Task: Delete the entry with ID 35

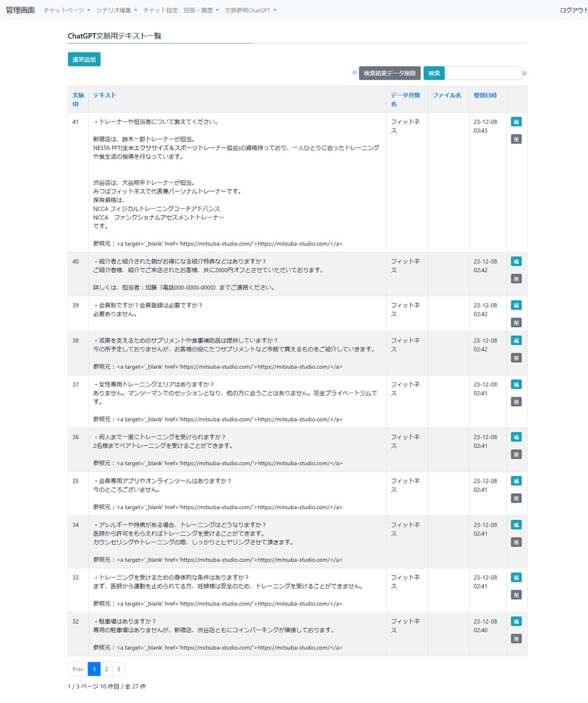Action: tap(516, 498)
